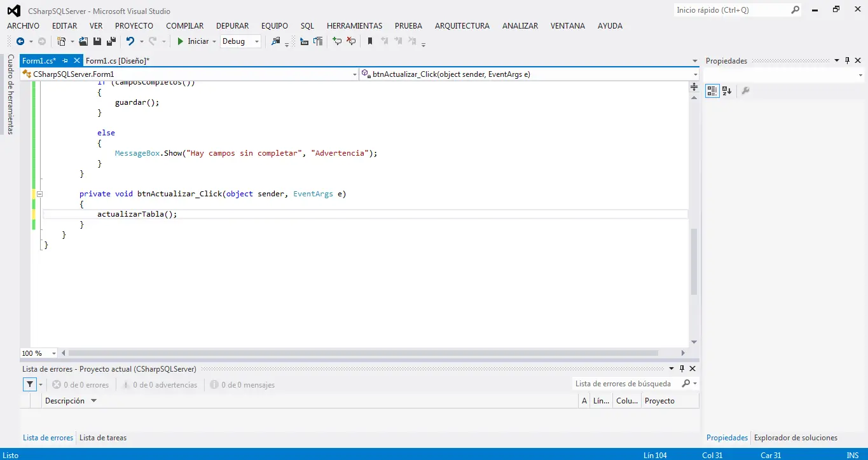868x460 pixels.
Task: Close the Form1.cs tab
Action: pyautogui.click(x=78, y=60)
